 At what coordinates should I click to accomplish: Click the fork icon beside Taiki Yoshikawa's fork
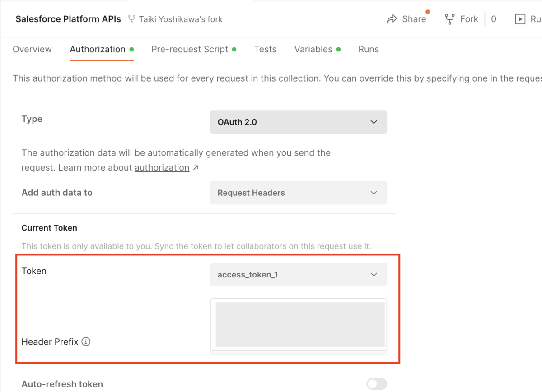coord(131,19)
